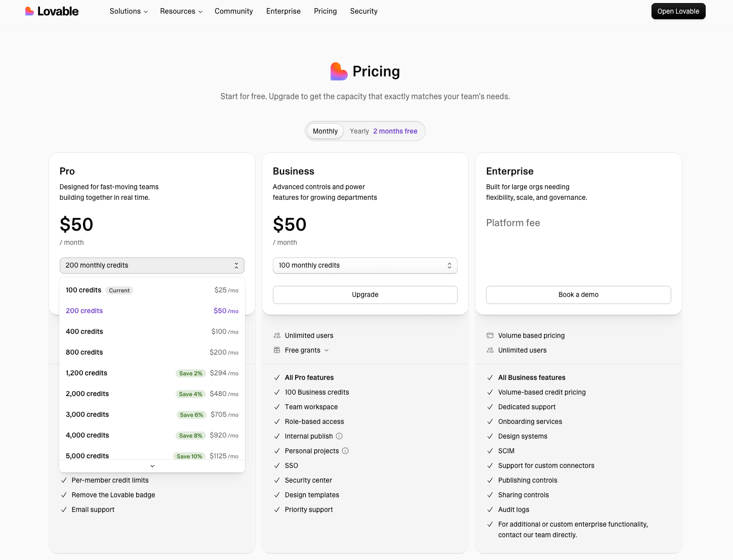The height and width of the screenshot is (560, 733).
Task: Click the Sharing controls feature text
Action: (x=523, y=495)
